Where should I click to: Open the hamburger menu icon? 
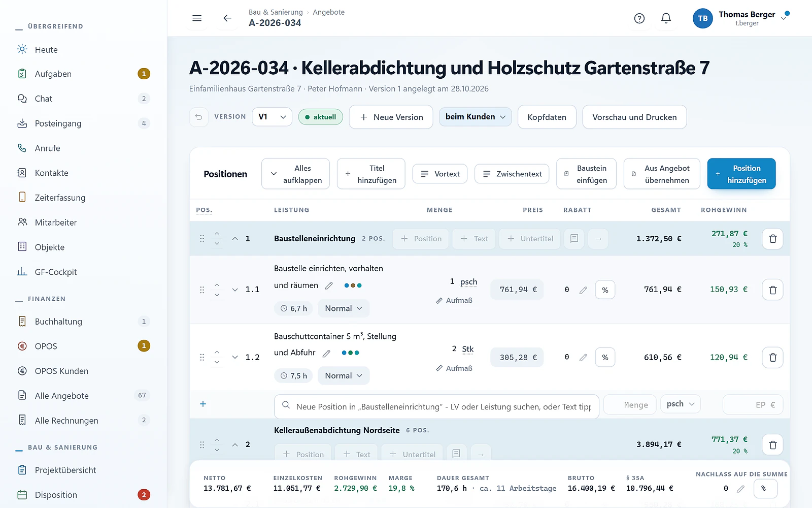coord(197,18)
